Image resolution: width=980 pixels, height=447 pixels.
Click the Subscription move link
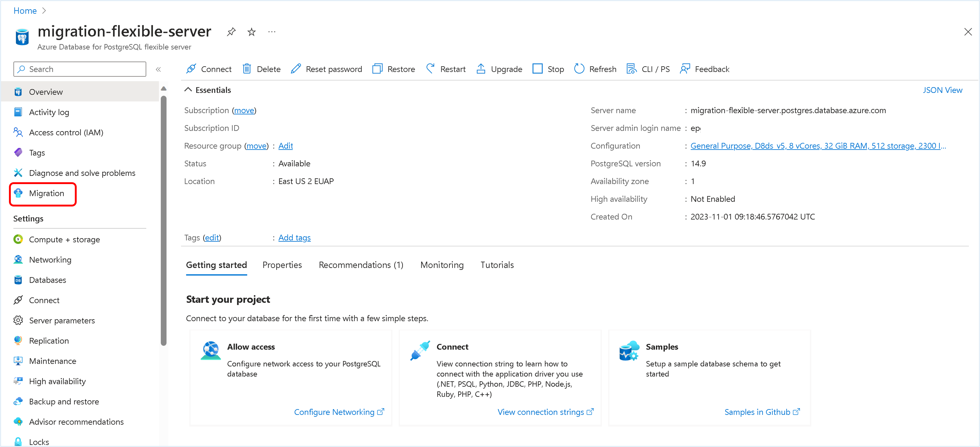pyautogui.click(x=244, y=110)
